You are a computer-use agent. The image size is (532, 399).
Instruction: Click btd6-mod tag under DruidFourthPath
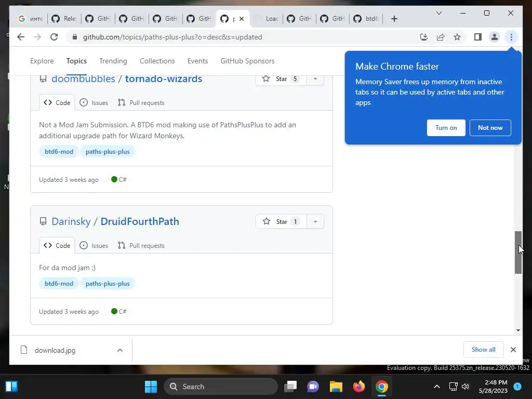(x=59, y=284)
